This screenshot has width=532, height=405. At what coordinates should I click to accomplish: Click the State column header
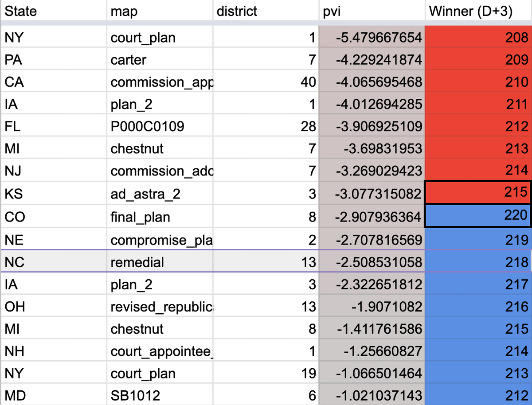(53, 11)
